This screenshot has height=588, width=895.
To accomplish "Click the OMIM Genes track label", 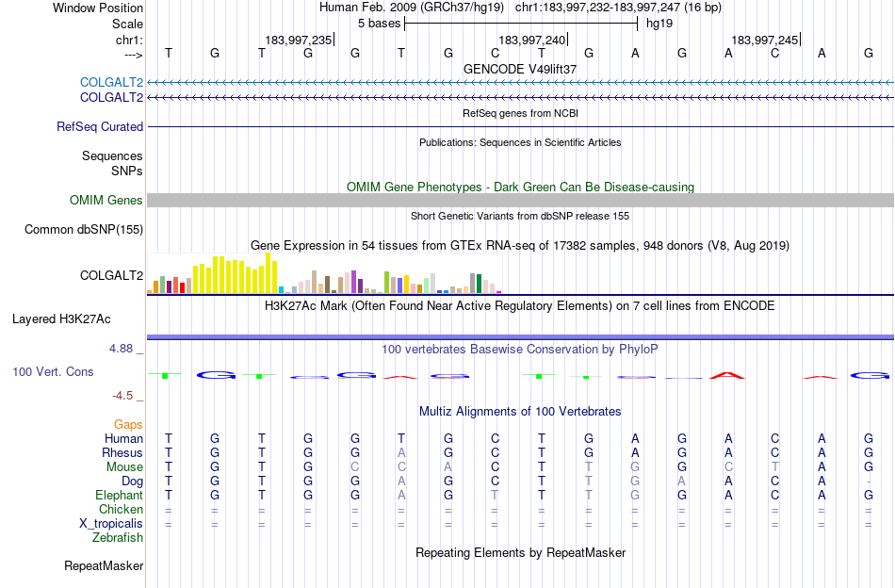I will point(106,201).
